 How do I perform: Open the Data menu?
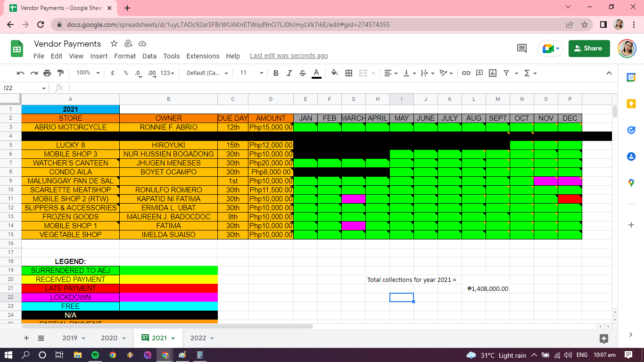click(149, 56)
